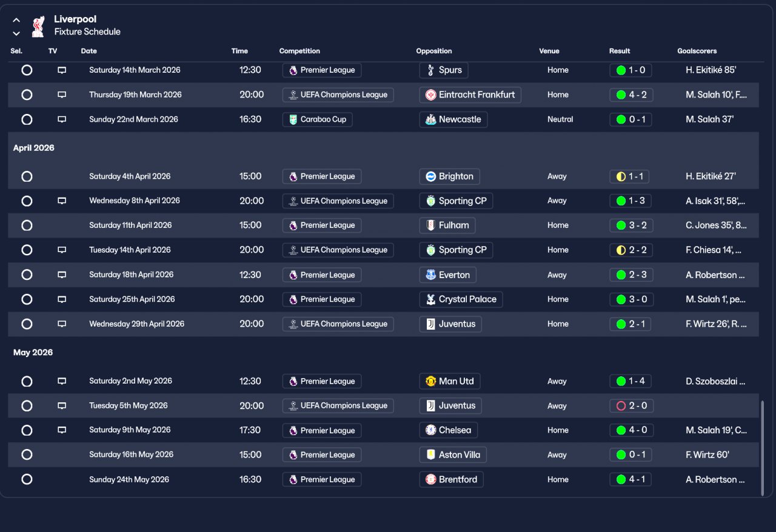Open the Premier League button in the Everton row
The height and width of the screenshot is (532, 776).
coord(322,274)
